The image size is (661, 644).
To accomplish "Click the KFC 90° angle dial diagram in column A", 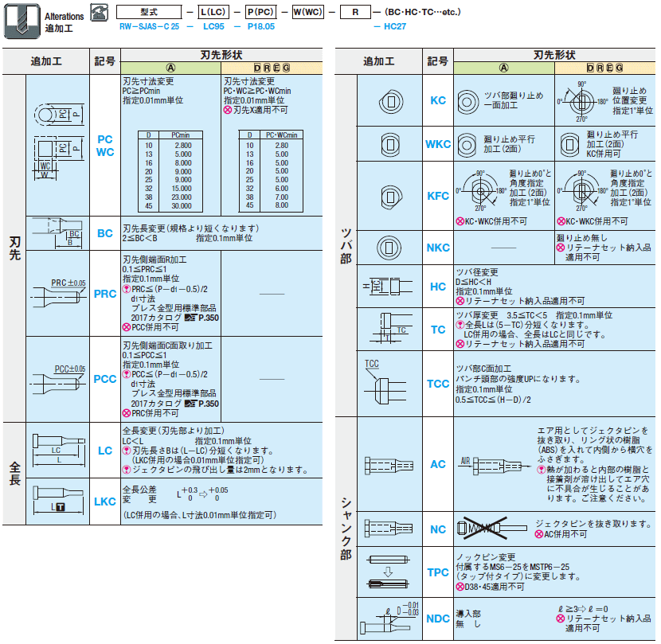I will tap(480, 191).
